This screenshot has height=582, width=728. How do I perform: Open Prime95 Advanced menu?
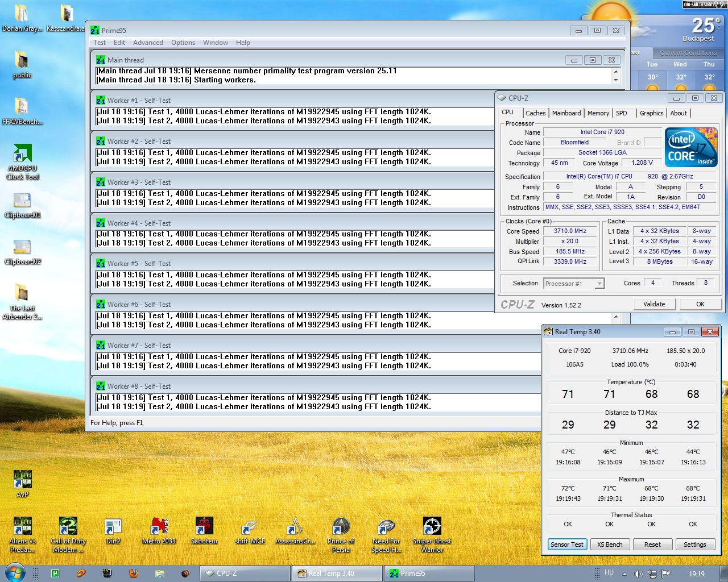click(148, 43)
